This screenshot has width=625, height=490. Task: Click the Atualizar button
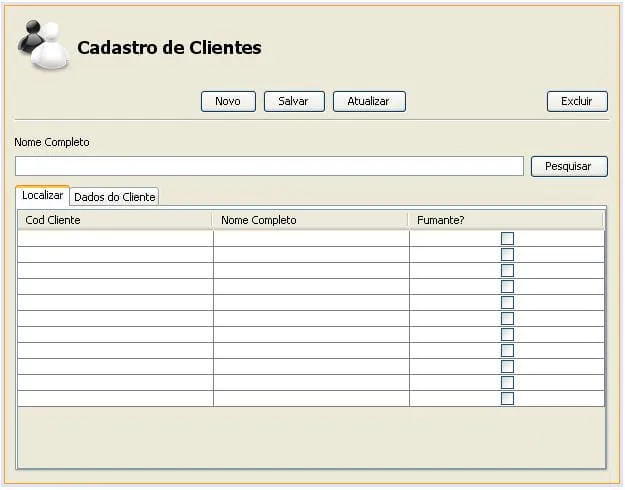coord(369,102)
